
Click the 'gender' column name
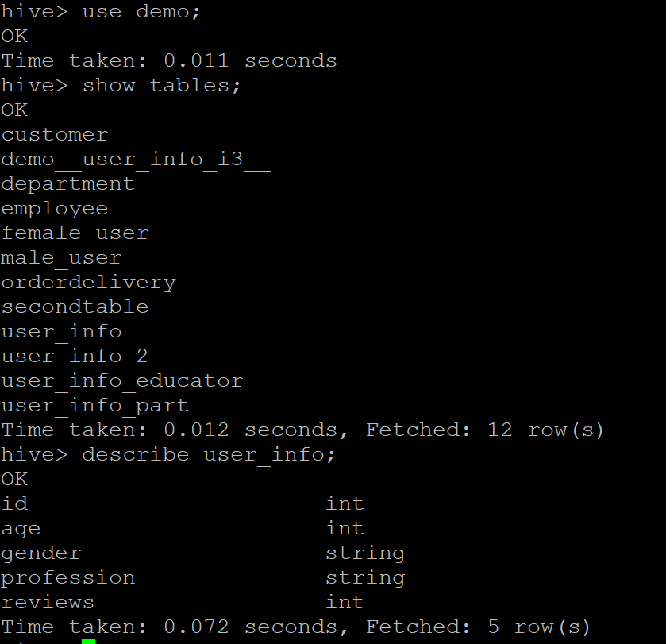coord(41,554)
